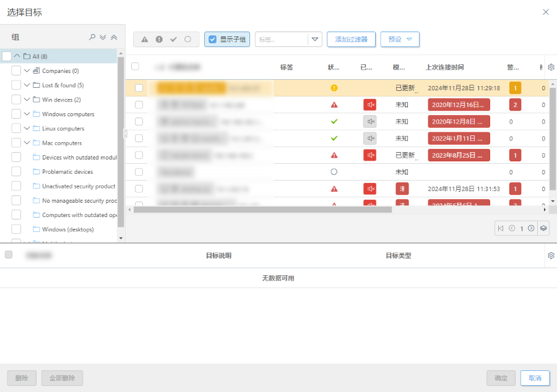Click the layers icon beside pagination
This screenshot has height=392, width=557.
[543, 228]
